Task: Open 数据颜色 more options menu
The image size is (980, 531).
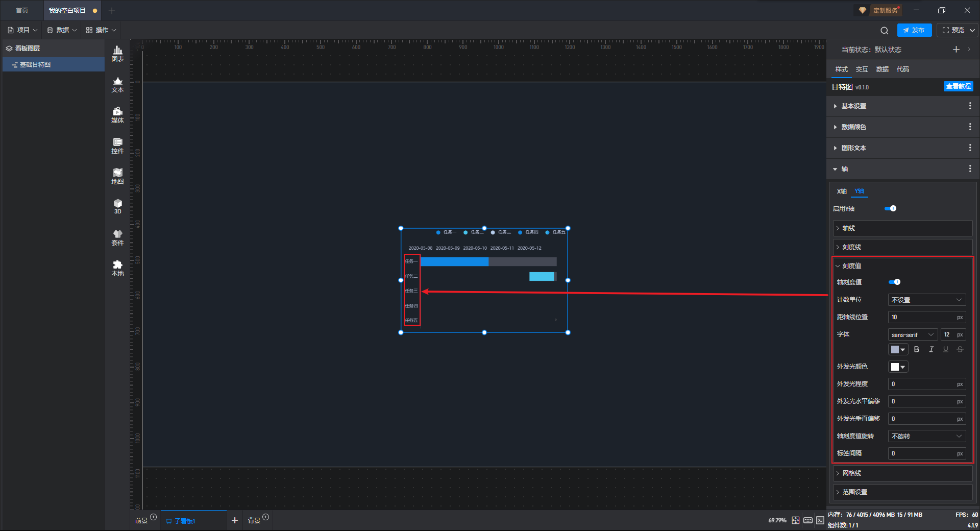Action: [x=970, y=127]
